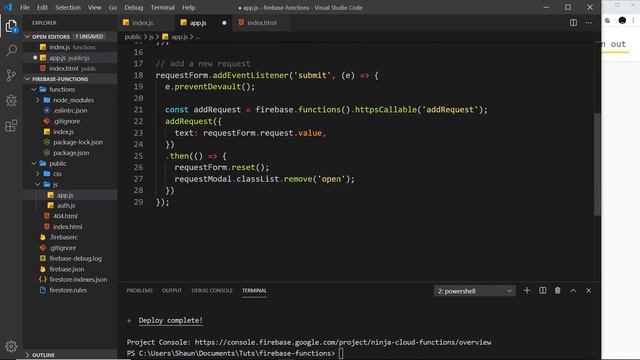Kill terminal with the trash icon
640x360 pixels.
tap(558, 291)
